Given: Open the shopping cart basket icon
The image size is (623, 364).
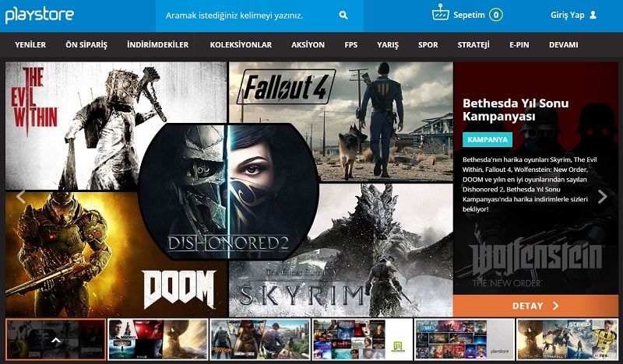Looking at the screenshot, I should [x=440, y=12].
